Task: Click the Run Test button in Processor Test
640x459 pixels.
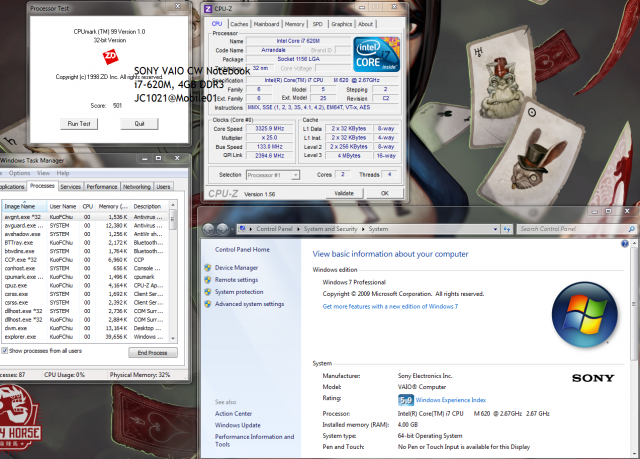Action: [x=79, y=124]
